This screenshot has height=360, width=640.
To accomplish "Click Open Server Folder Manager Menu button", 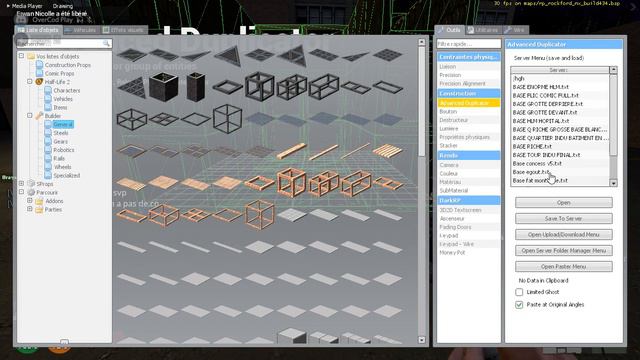I will click(563, 250).
